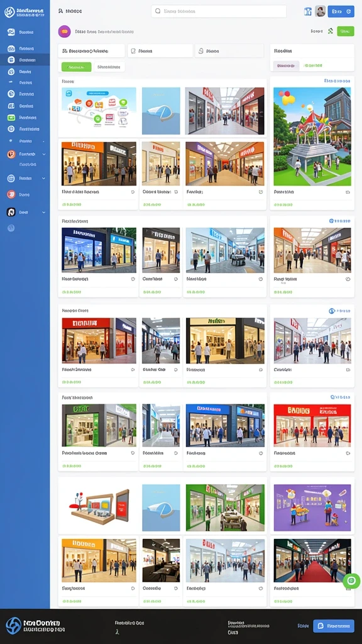Expand the sidebar chevron below the orange icon item
The image size is (362, 644).
point(44,178)
